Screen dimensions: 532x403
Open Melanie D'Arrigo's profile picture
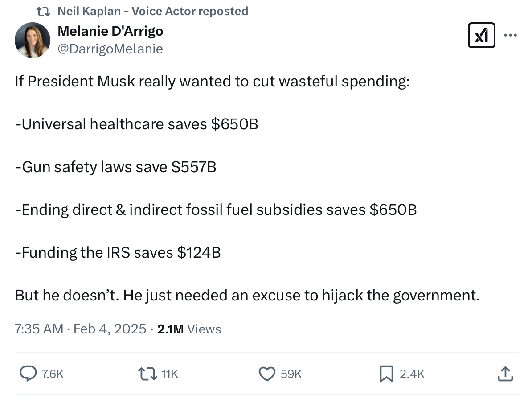(33, 40)
